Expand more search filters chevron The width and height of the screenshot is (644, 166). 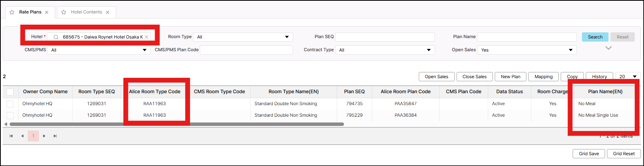tap(609, 48)
